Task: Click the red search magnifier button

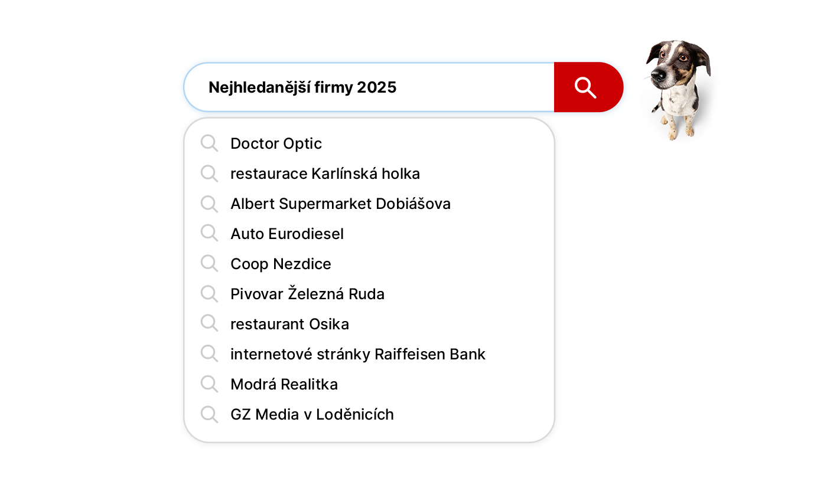Action: tap(588, 87)
